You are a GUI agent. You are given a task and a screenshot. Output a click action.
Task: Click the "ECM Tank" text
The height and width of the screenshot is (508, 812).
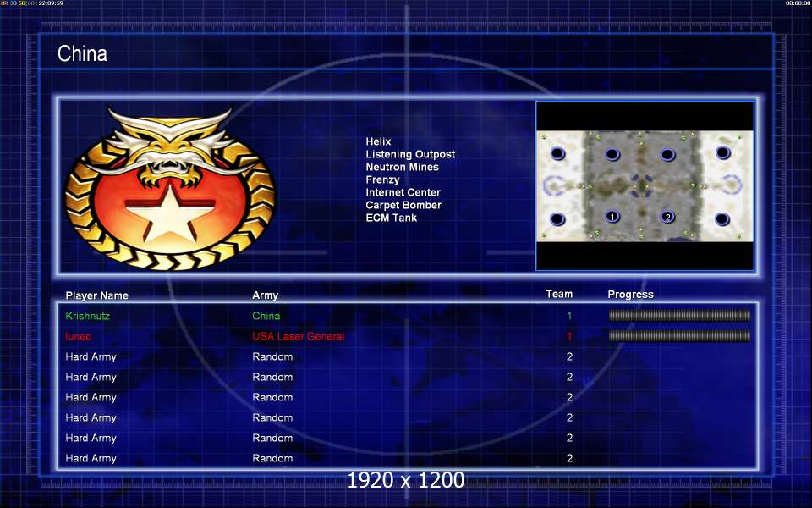coord(391,218)
